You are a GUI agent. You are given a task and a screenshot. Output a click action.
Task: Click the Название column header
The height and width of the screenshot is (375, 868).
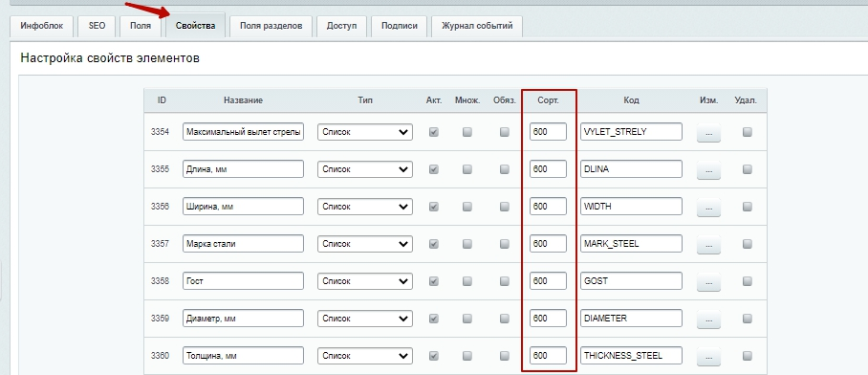pyautogui.click(x=243, y=100)
